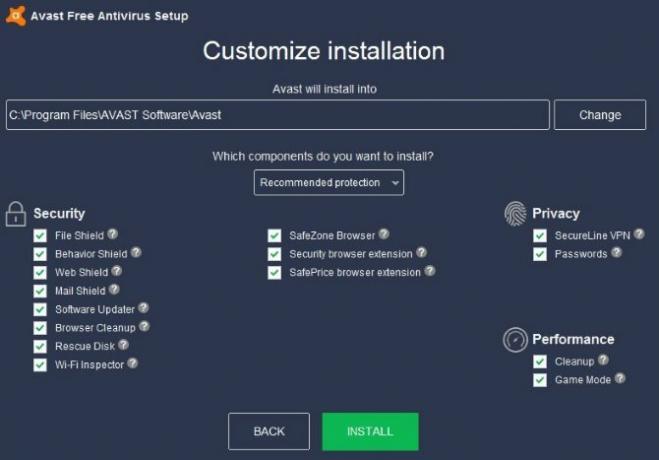Open help icon for Security browser extension
659x460 pixels.
click(421, 252)
